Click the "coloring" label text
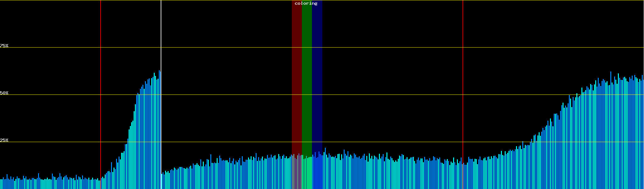 click(x=306, y=3)
